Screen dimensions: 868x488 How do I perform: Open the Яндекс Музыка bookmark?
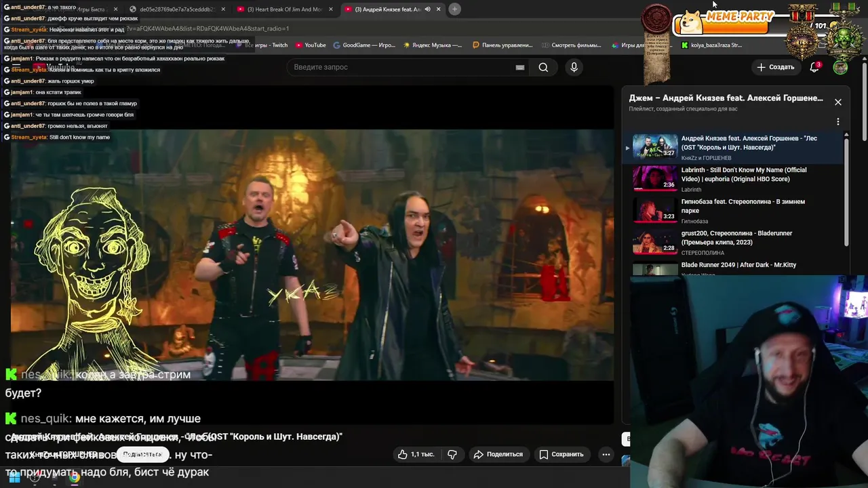[433, 45]
